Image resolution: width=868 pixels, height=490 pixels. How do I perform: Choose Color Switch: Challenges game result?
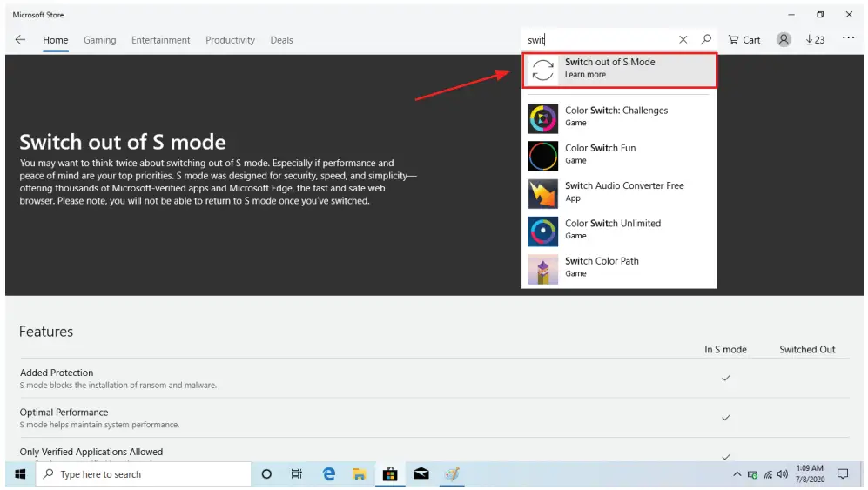click(x=616, y=117)
